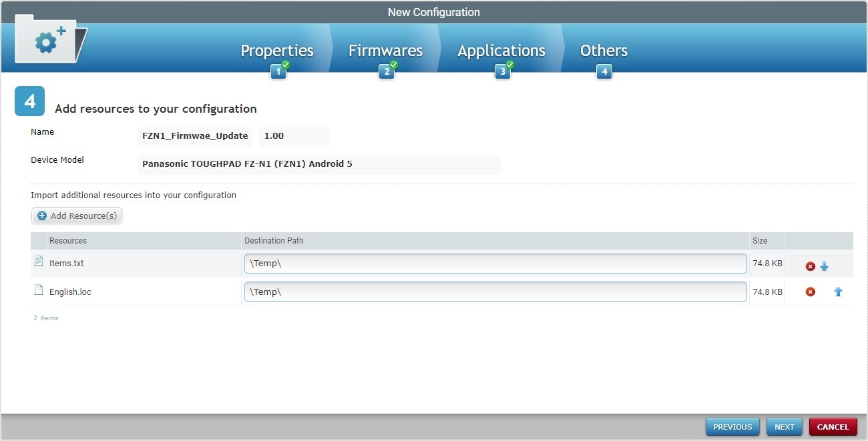
Task: Select the Others step
Action: point(603,50)
